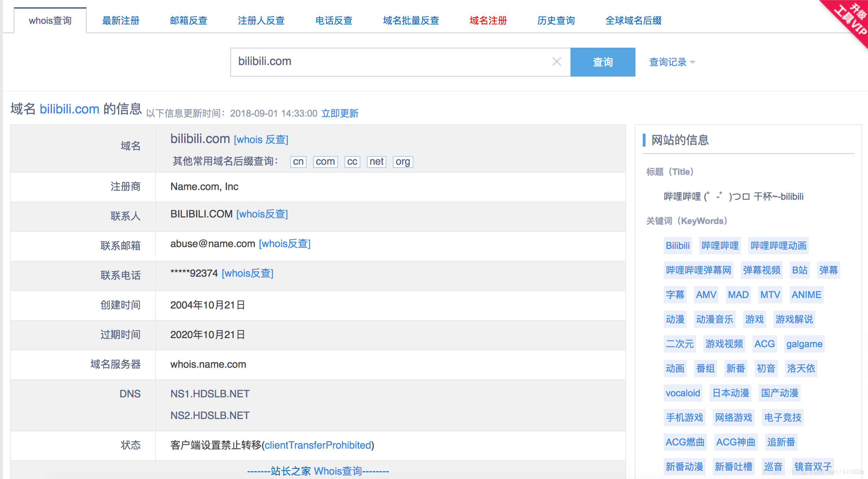Click [whois反查] beside phone *****92374
Screen dimensions: 868x479
tap(247, 273)
